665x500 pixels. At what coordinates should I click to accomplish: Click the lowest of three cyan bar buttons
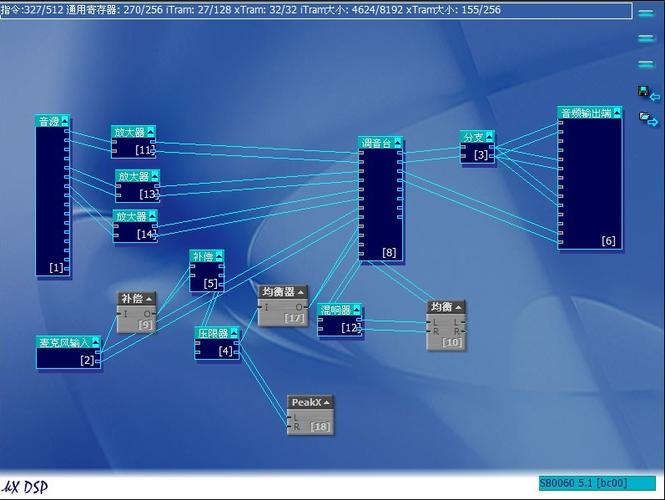pos(646,64)
